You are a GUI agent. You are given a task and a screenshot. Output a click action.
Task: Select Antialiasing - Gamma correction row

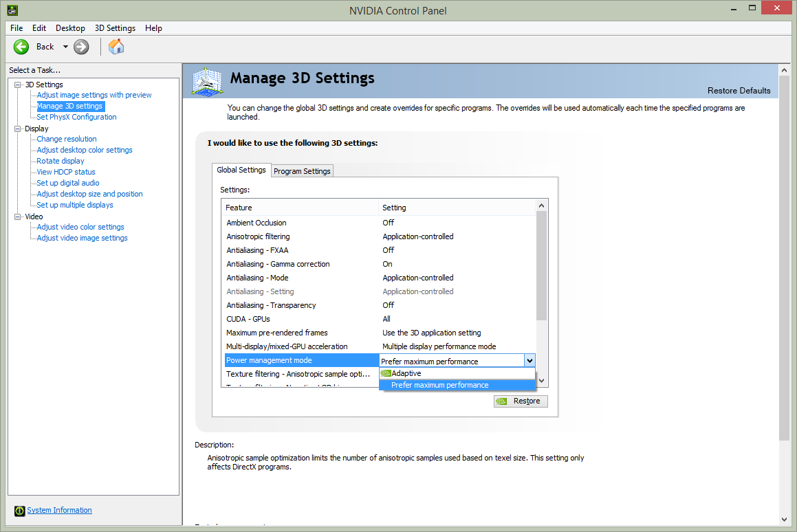point(380,264)
